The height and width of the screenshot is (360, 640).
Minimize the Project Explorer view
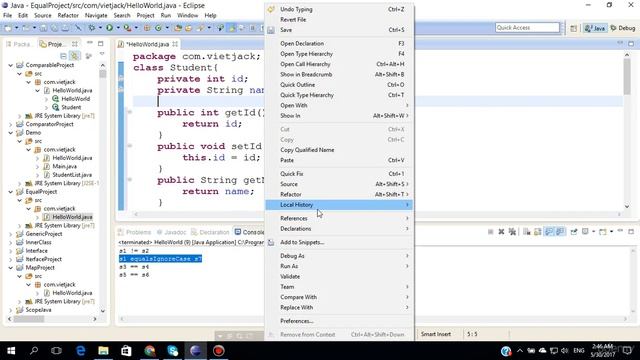90,43
